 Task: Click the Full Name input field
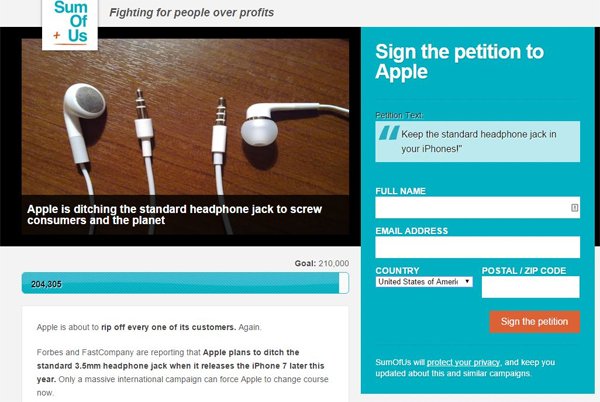coord(478,208)
